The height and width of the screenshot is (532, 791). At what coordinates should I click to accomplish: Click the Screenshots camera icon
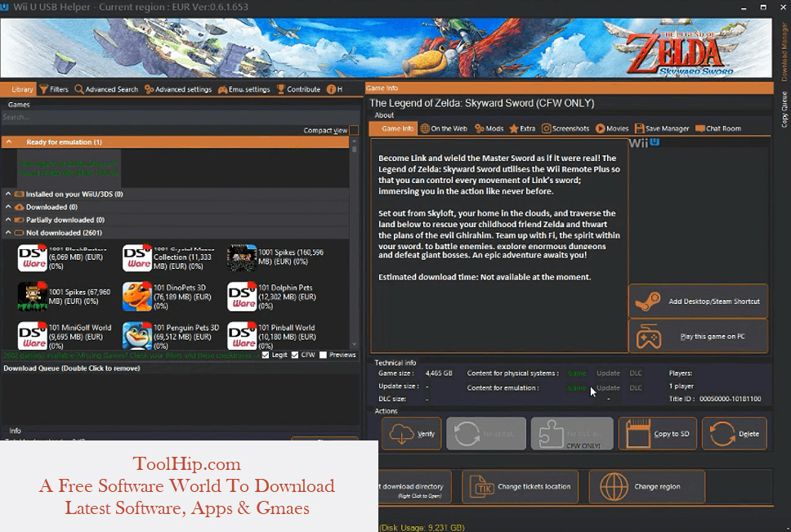546,128
